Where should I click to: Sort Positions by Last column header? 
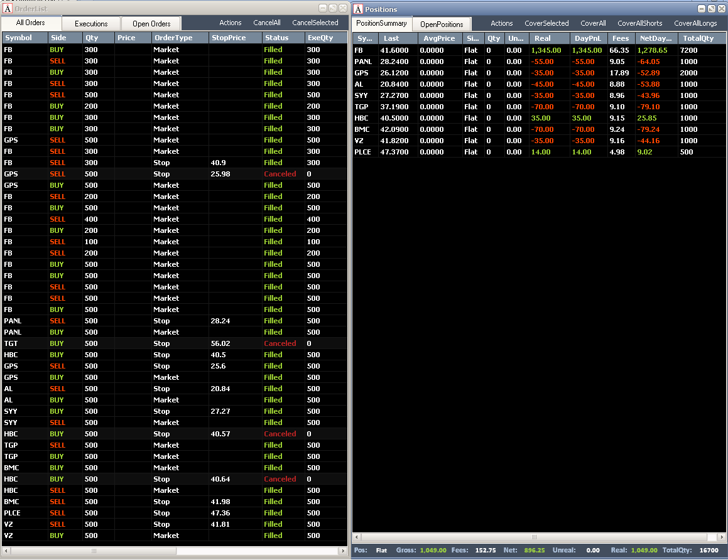(x=398, y=38)
